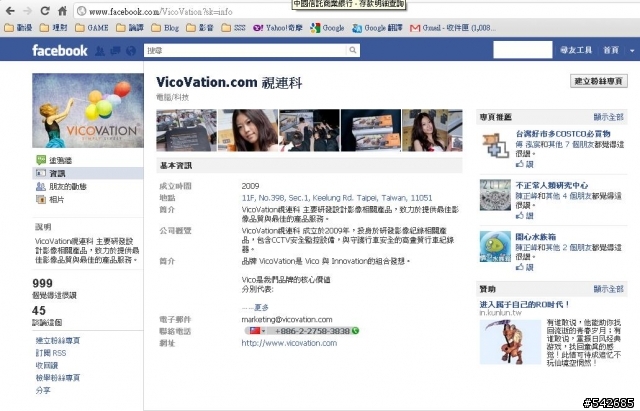Open the COSTCO must-buy page link
Viewport: 640px width, 411px height.
click(563, 133)
